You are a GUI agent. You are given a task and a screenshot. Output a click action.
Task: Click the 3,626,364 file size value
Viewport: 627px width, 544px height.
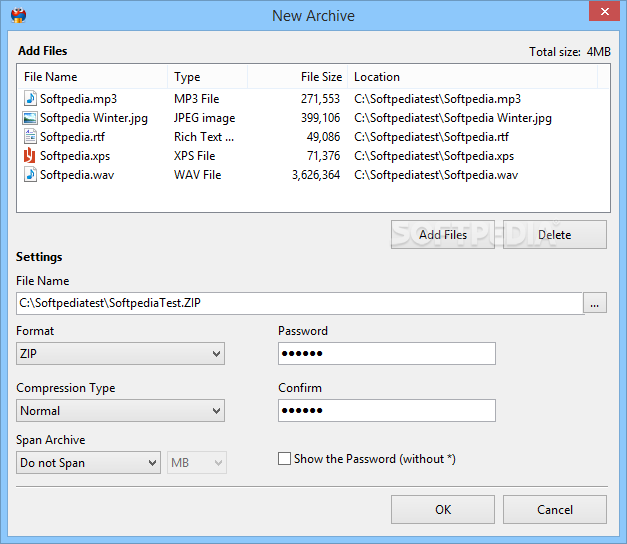(316, 175)
